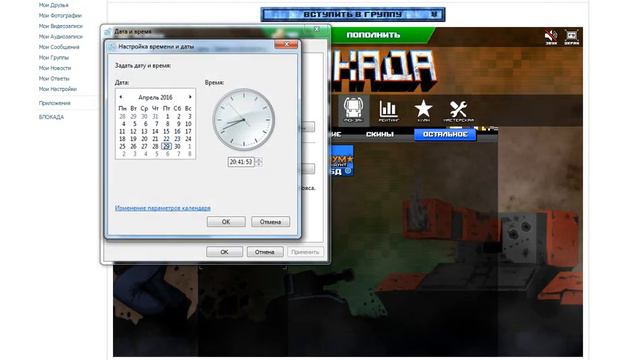The image size is (640, 360).
Task: Open Мои Друзья in sidebar
Action: point(53,5)
